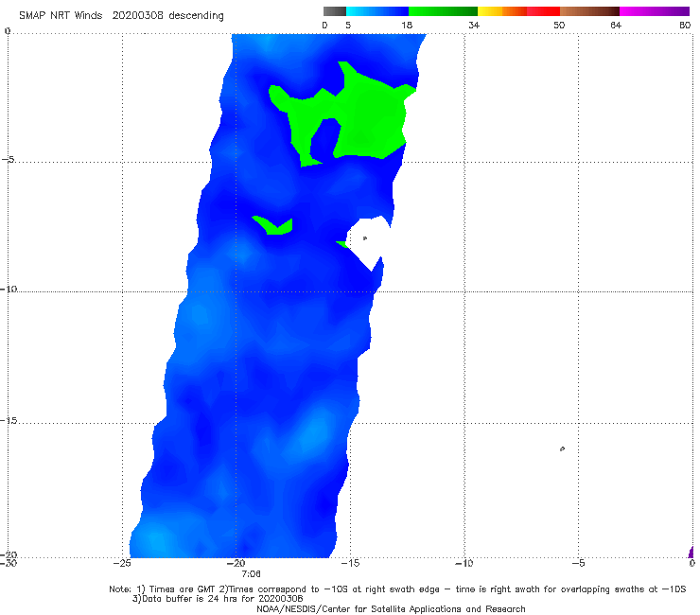The height and width of the screenshot is (615, 700).
Task: Click the note "3)Data buffer is 24 hrs"
Action: (x=218, y=599)
